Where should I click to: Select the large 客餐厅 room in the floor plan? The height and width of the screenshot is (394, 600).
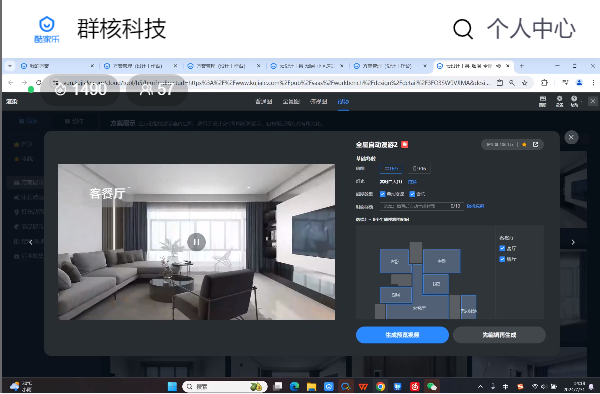pyautogui.click(x=417, y=308)
